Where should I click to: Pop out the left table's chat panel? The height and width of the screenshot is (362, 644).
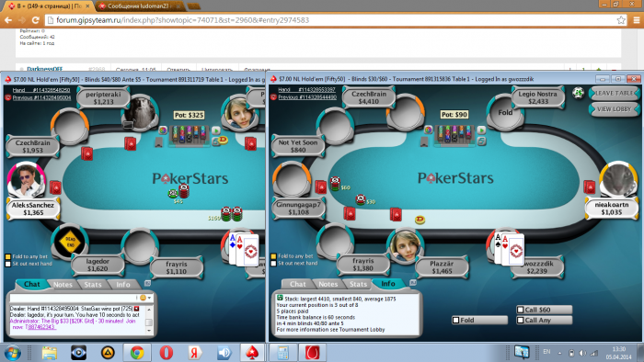click(148, 283)
